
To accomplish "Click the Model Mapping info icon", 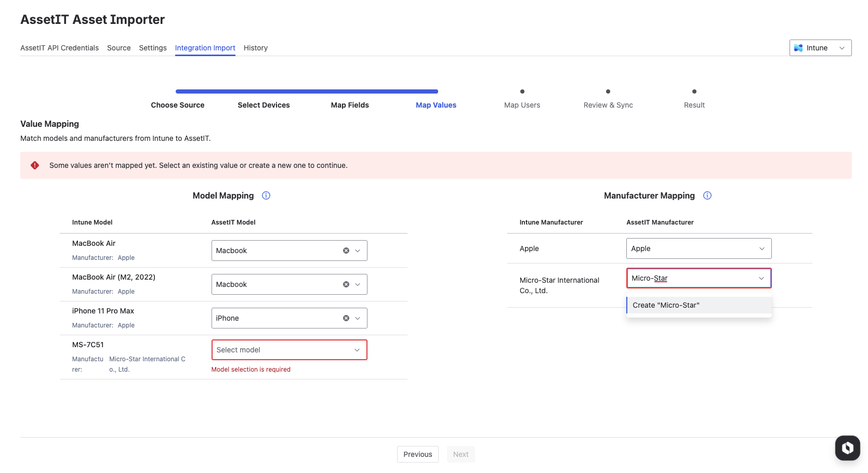I will [266, 195].
